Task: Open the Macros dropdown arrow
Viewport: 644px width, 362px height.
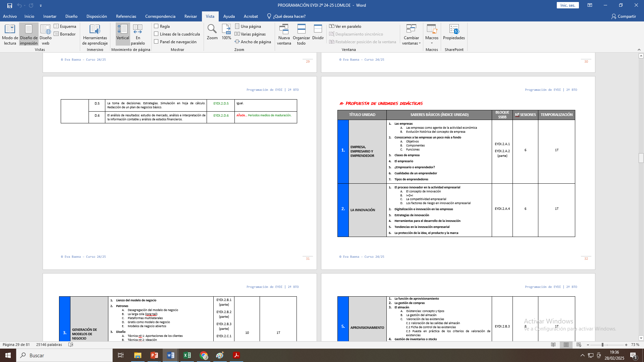Action: [x=432, y=43]
